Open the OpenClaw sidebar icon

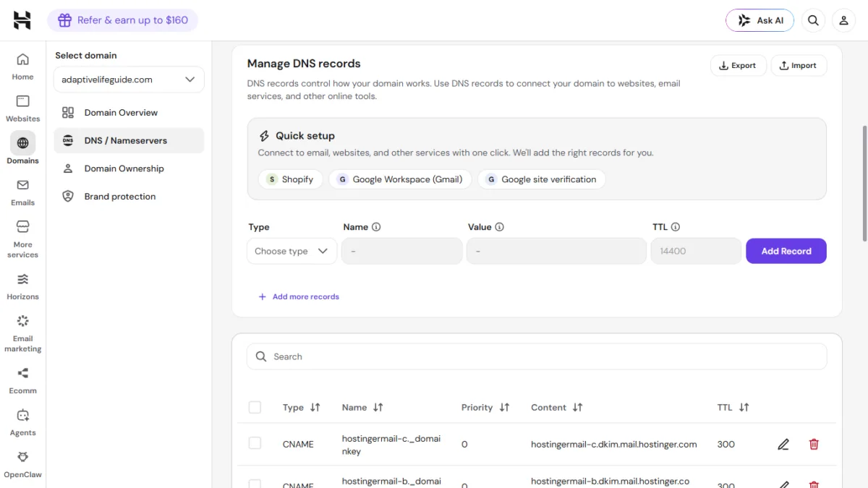pos(22,457)
